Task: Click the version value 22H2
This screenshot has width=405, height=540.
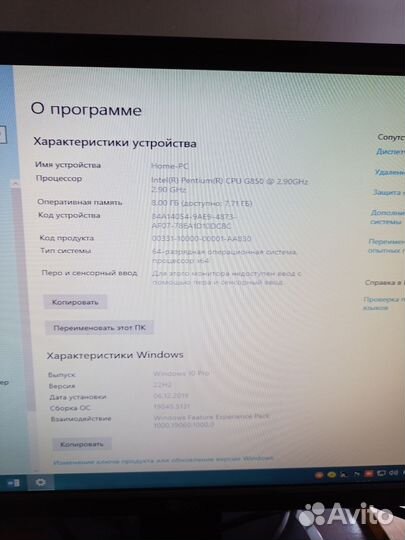Action: click(162, 385)
